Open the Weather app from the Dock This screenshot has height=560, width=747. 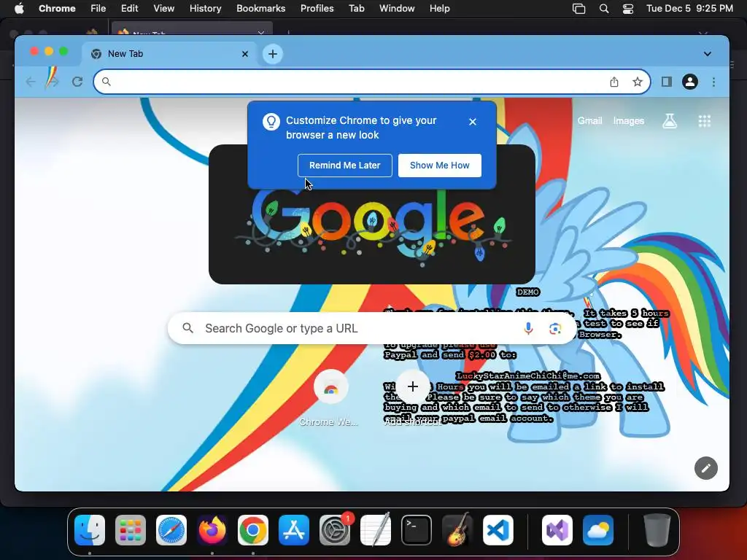pos(598,530)
